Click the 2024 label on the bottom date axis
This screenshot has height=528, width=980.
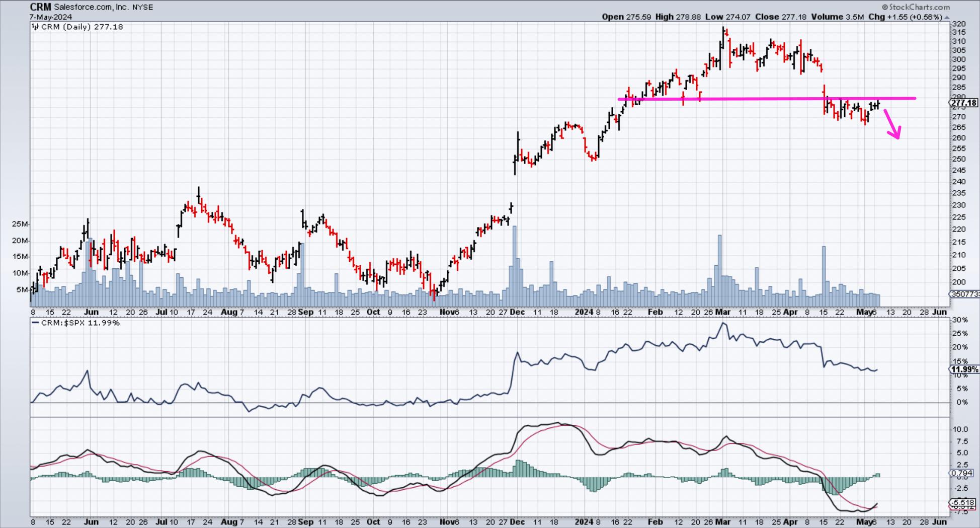pos(584,522)
